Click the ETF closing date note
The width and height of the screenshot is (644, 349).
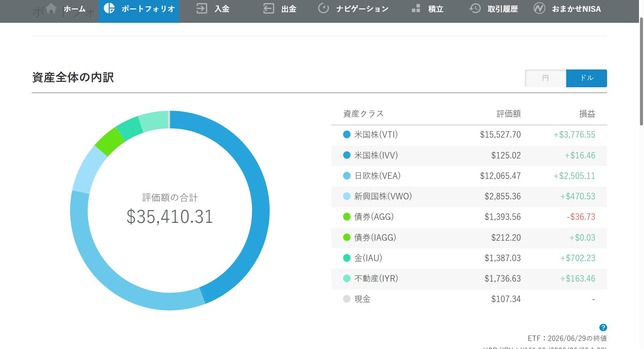[567, 338]
